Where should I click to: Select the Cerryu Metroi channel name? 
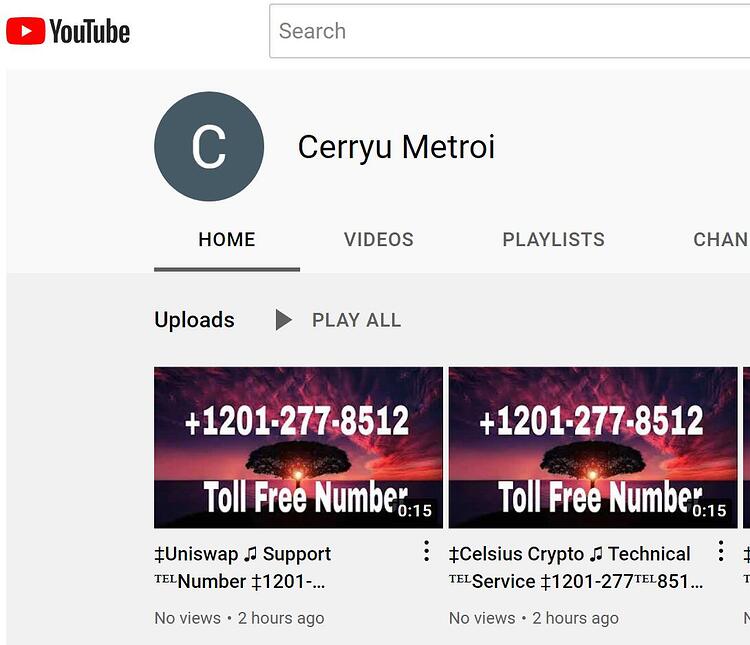click(396, 146)
